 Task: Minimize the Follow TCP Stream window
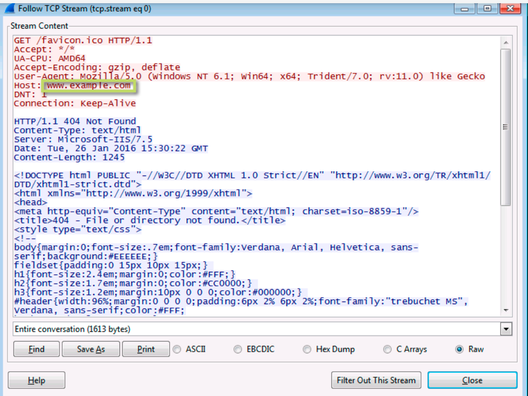click(465, 8)
